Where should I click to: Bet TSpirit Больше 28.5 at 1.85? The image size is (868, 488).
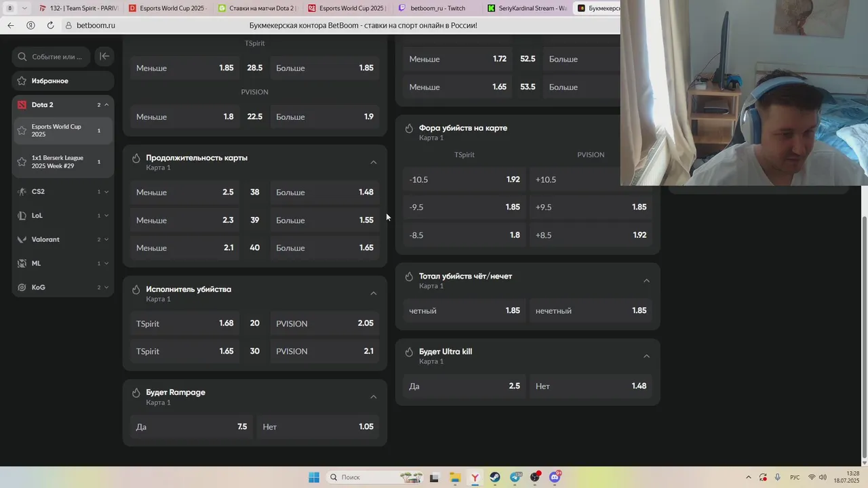325,68
